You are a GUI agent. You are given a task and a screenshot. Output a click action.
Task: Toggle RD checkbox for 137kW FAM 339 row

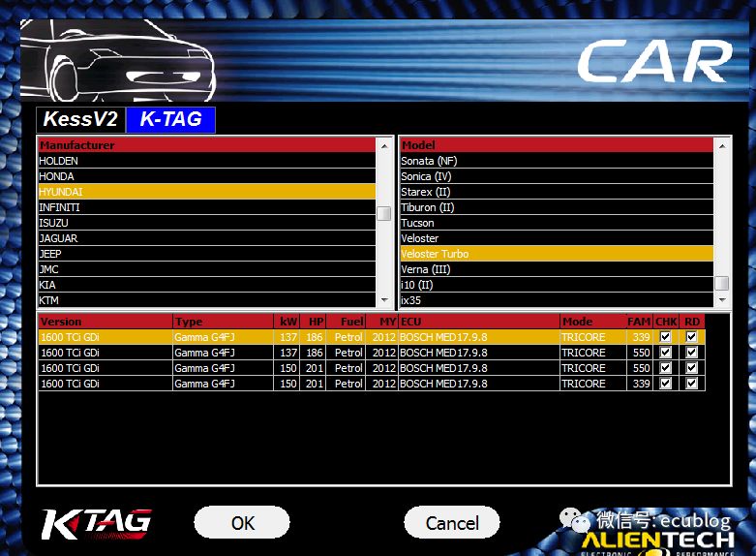point(691,337)
